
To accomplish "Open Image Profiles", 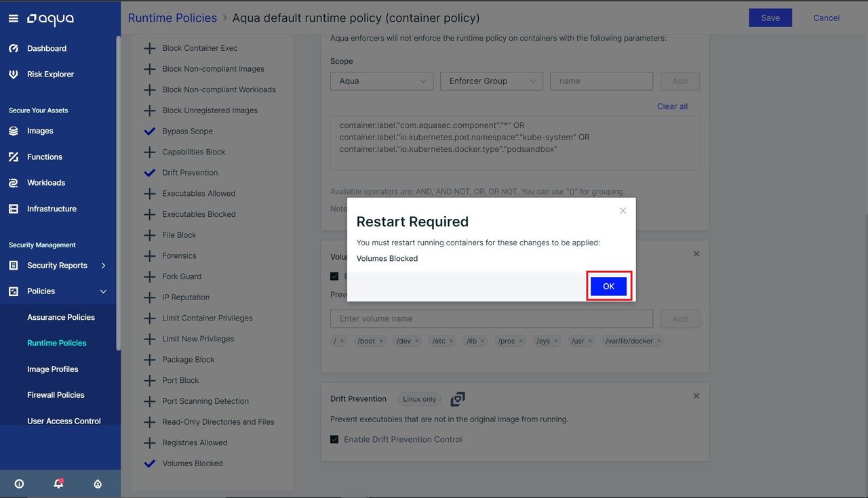I will pyautogui.click(x=53, y=369).
